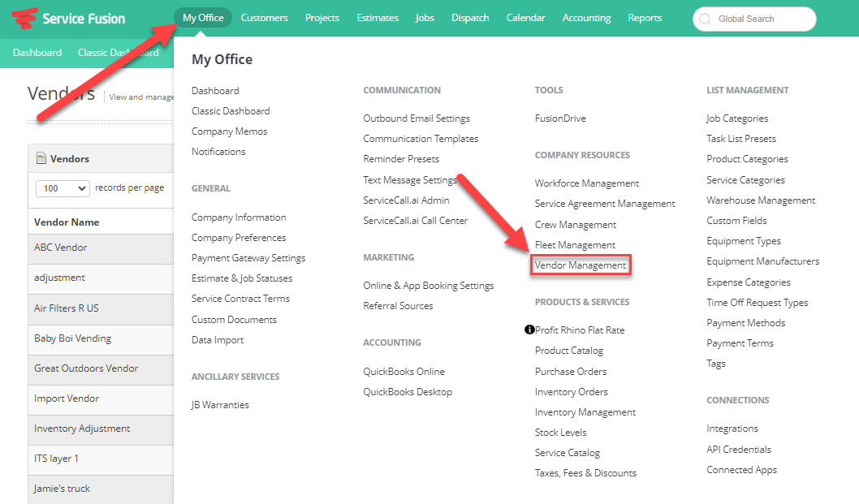Open the Calendar menu
This screenshot has width=859, height=504.
[x=526, y=18]
